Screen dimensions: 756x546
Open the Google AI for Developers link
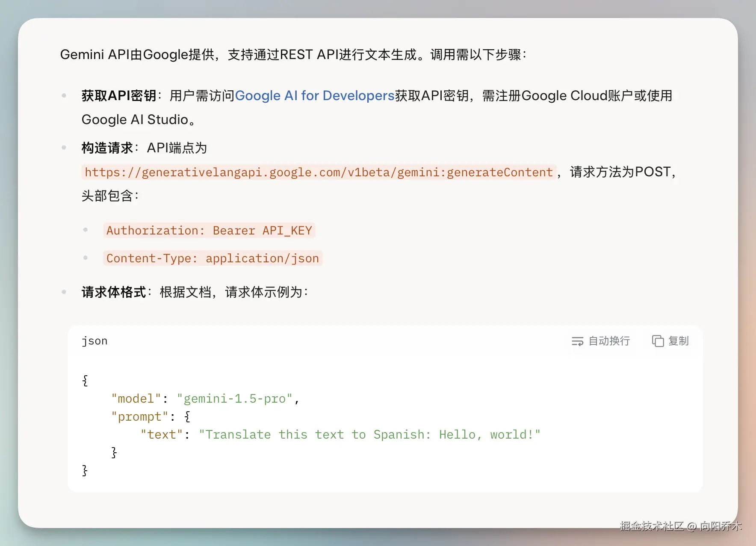pyautogui.click(x=315, y=95)
